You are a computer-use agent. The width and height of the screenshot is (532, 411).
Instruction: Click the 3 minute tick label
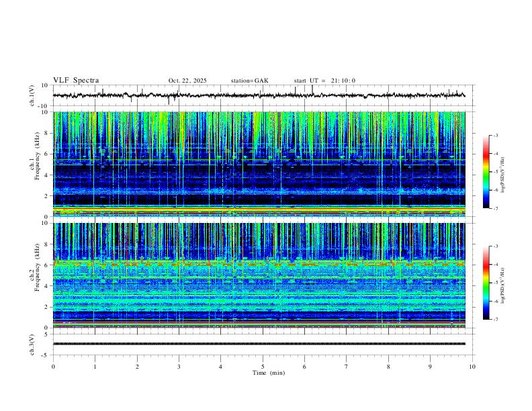[179, 367]
